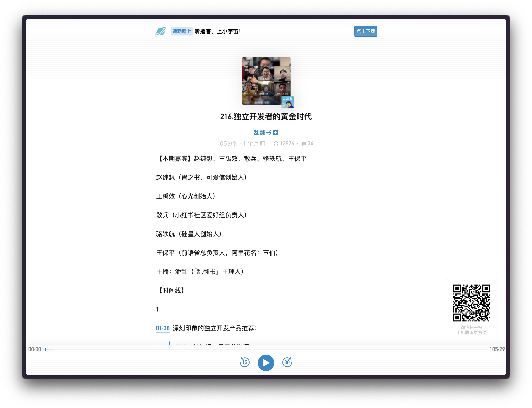Viewport: 532px width, 408px height.
Task: Jump to timestamp 01:38
Action: (163, 328)
